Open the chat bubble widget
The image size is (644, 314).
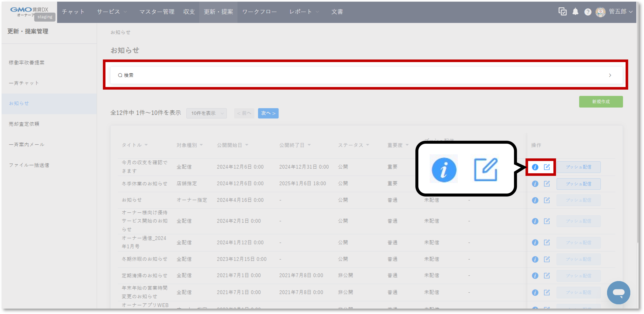[x=619, y=292]
